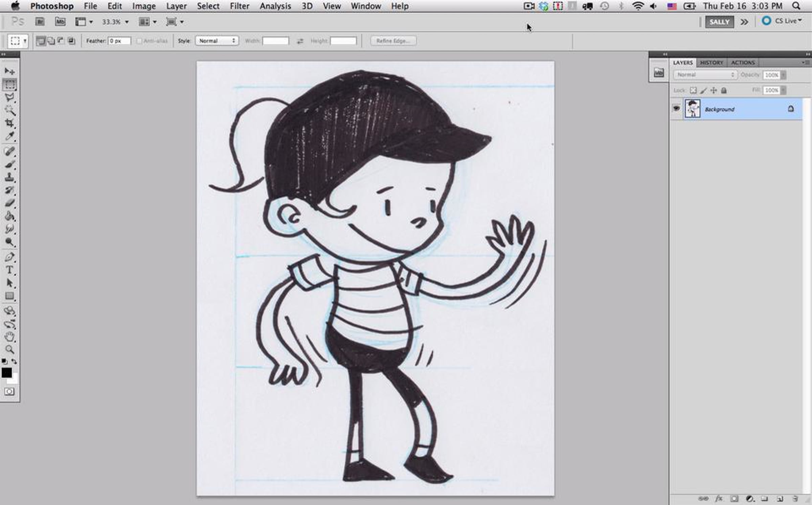Hide the Background layer visibility eye
The width and height of the screenshot is (812, 505).
point(676,109)
